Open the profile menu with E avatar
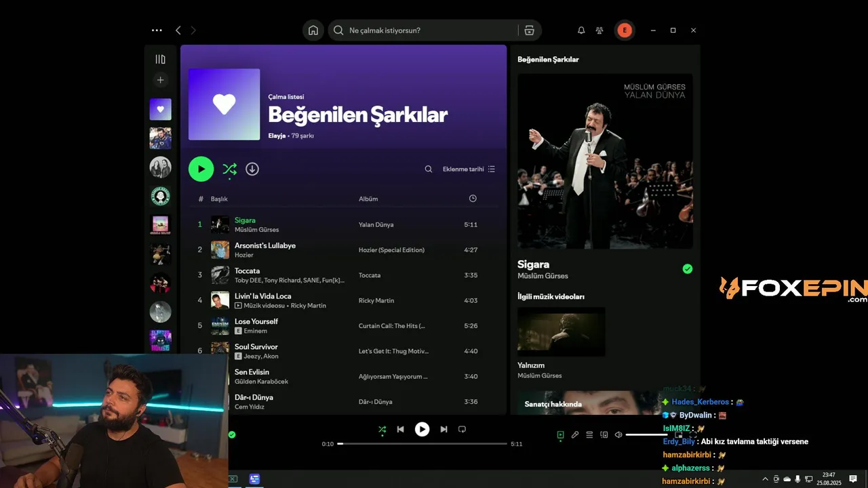 [625, 30]
